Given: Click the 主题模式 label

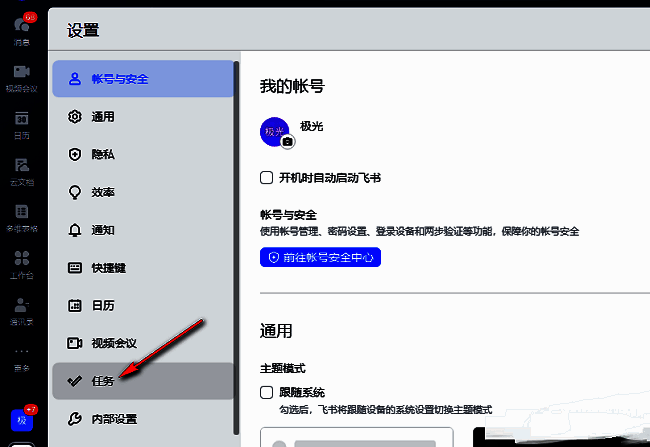Looking at the screenshot, I should (x=283, y=368).
